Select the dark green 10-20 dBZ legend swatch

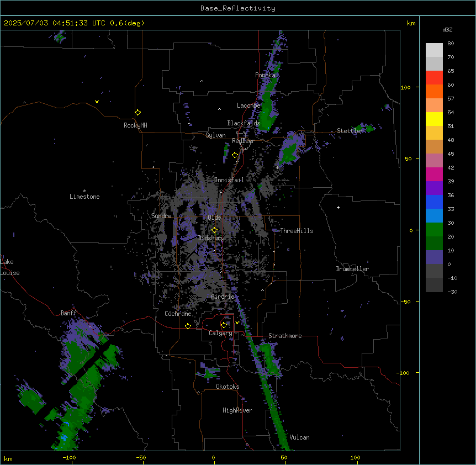point(434,244)
